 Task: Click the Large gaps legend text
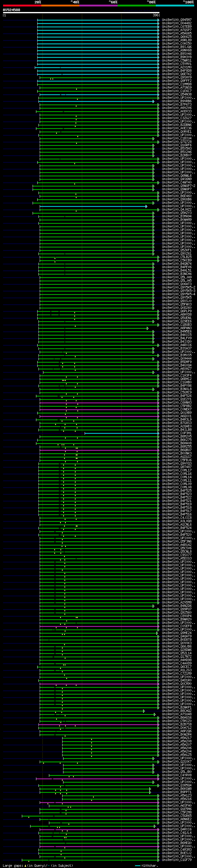pyautogui.click(x=38, y=865)
